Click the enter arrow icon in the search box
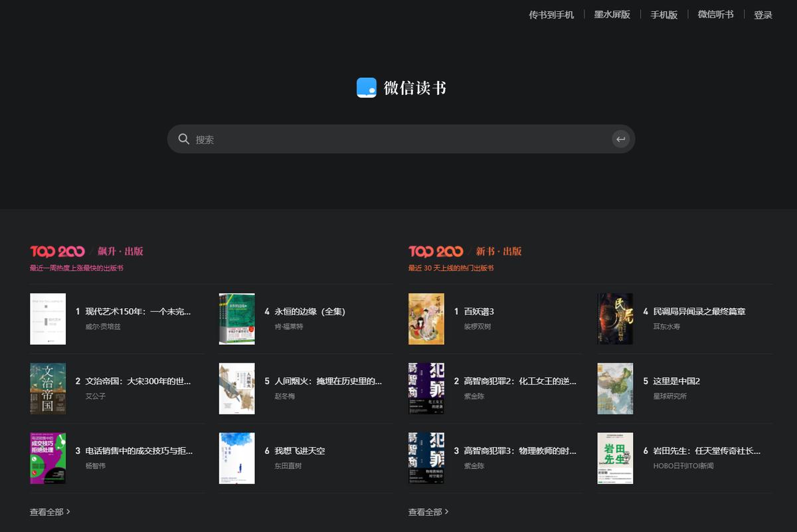Screen dimensions: 797x532 point(620,139)
